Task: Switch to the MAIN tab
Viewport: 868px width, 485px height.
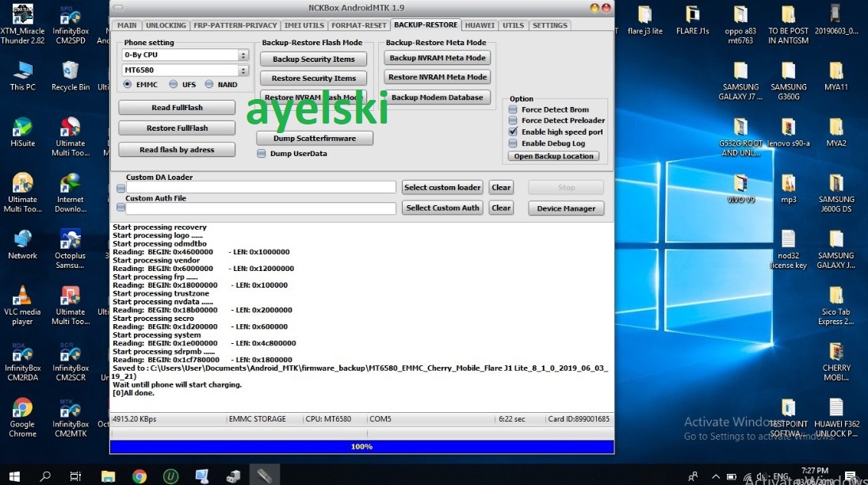Action: point(127,25)
